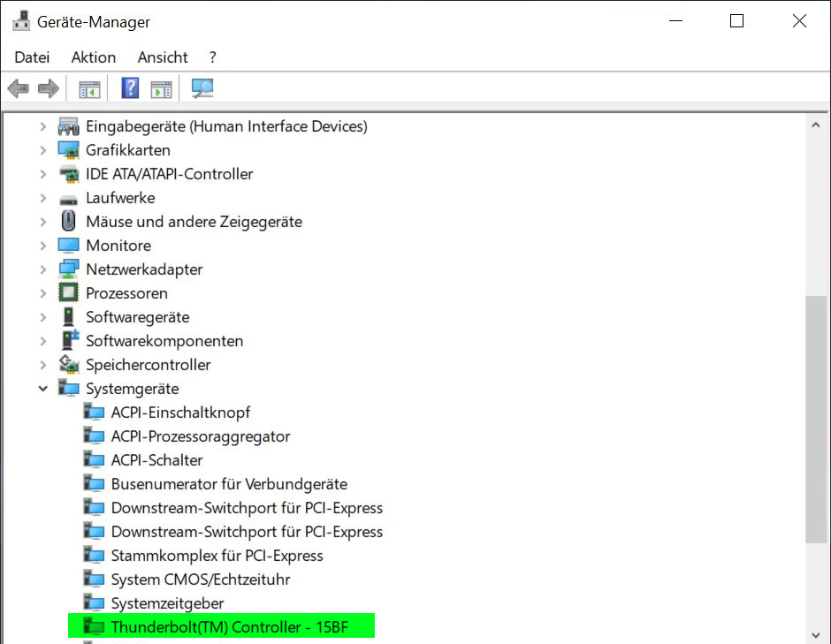Image resolution: width=831 pixels, height=644 pixels.
Task: Expand the IDE ATA/ATAPI-Controller category
Action: point(43,174)
